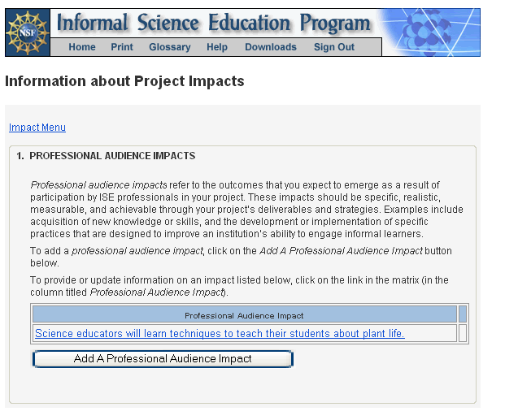Select Print from the navigation bar
The image size is (518, 420).
[x=122, y=47]
